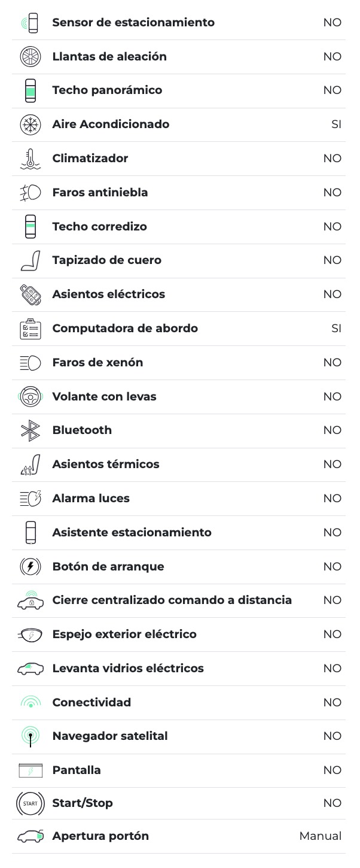Click the Start/Stop button icon

click(x=30, y=803)
